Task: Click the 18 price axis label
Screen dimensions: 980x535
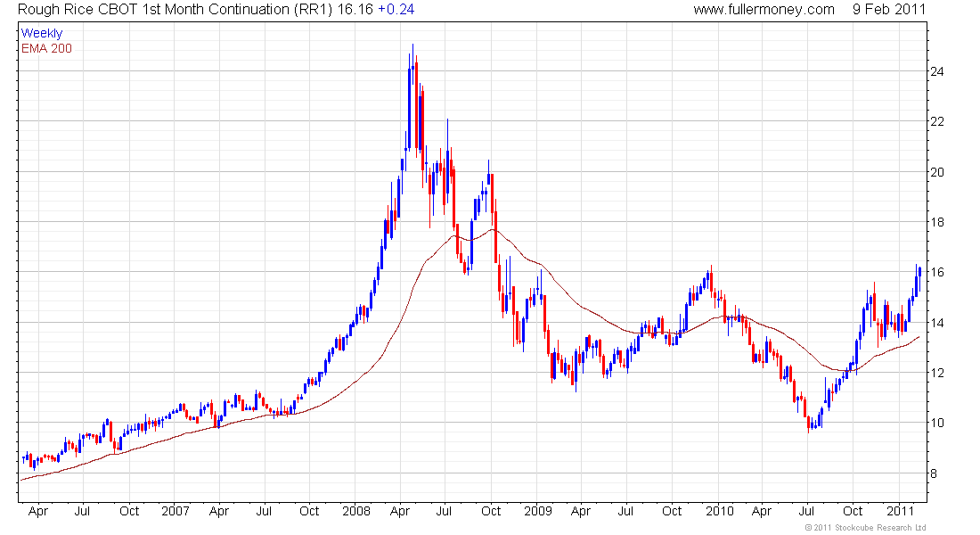Action: click(937, 222)
